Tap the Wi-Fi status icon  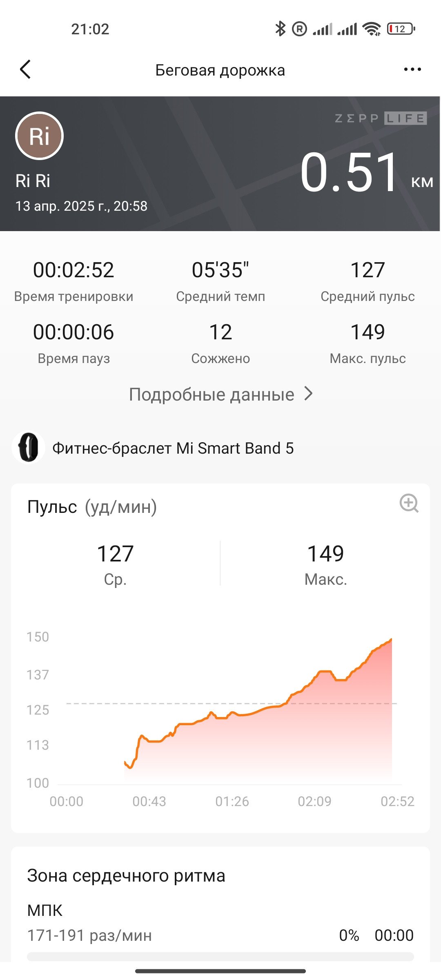372,29
